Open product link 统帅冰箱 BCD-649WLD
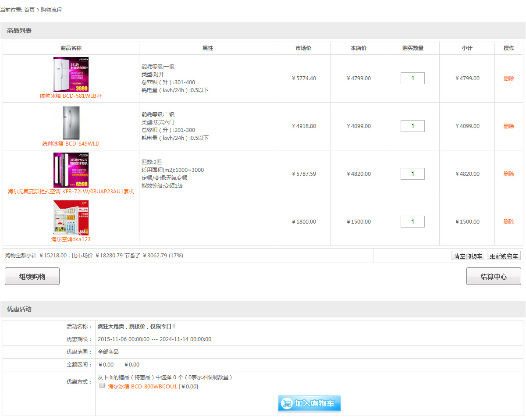Image resolution: width=526 pixels, height=420 pixels. click(71, 144)
